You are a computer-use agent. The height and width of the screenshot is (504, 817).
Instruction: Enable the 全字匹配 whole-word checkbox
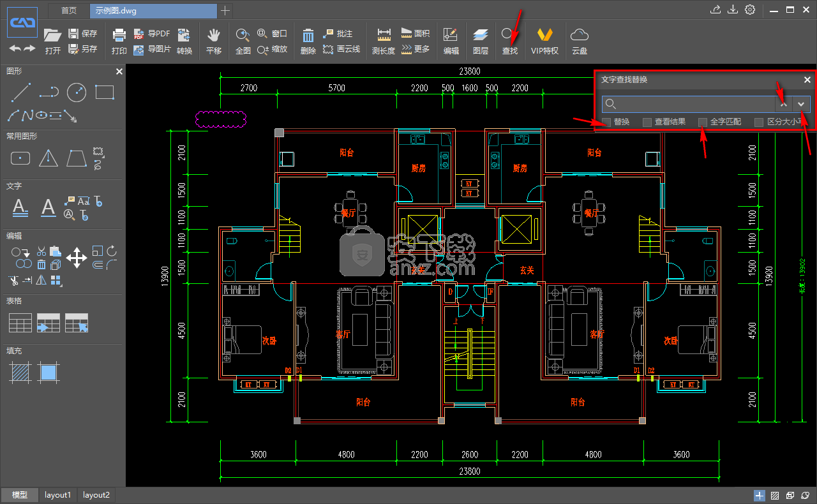(703, 122)
